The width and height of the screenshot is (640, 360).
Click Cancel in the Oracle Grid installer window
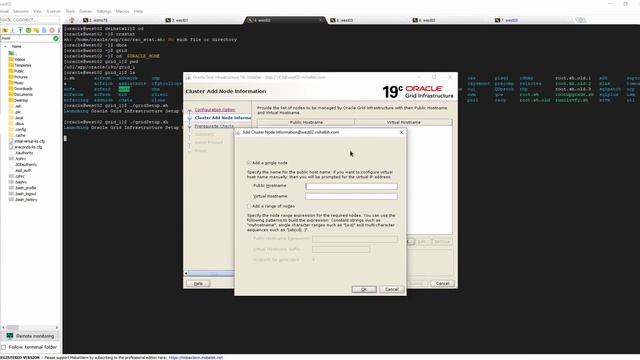click(442, 283)
